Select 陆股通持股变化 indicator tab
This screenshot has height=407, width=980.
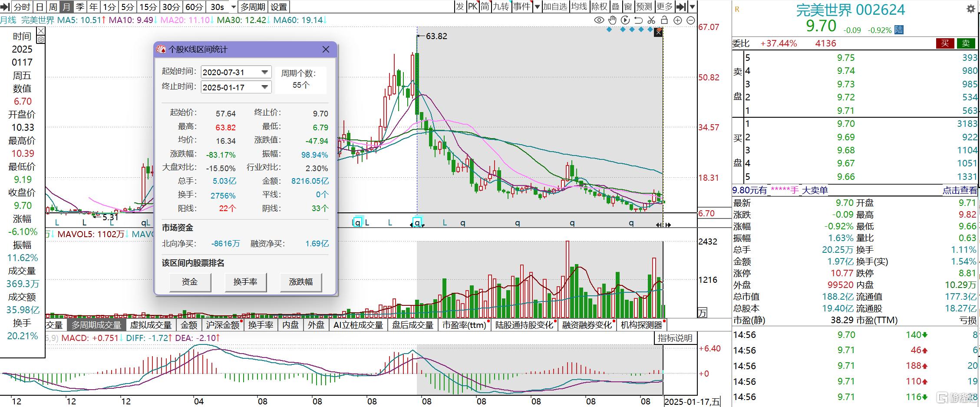click(x=525, y=325)
